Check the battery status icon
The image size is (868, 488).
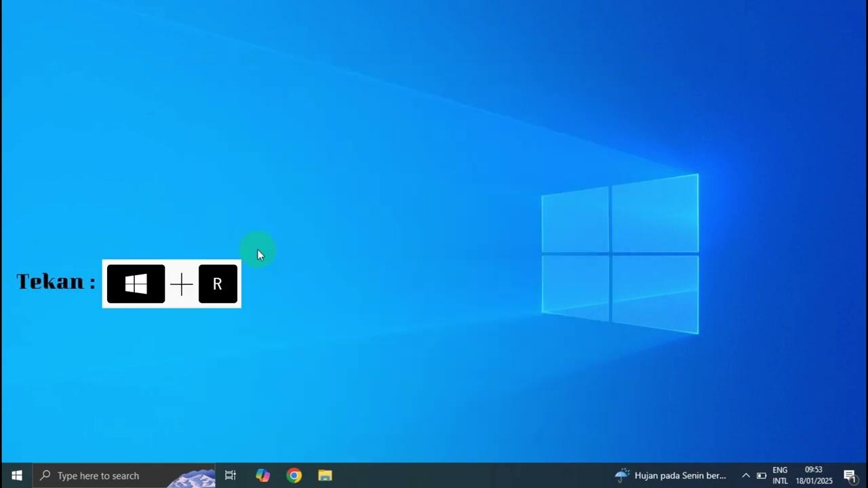pos(762,476)
